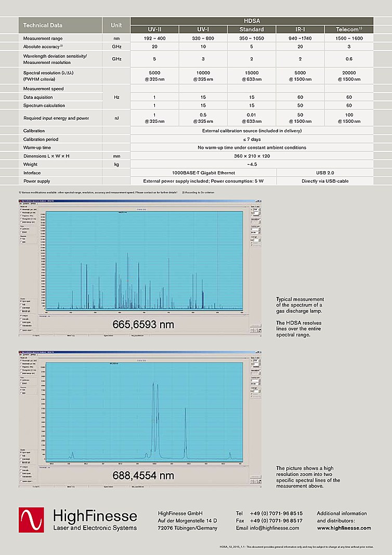Viewport: 392px width, 555px height.
Task: Click the 665,6593 nm wavelength readout
Action: tap(143, 324)
